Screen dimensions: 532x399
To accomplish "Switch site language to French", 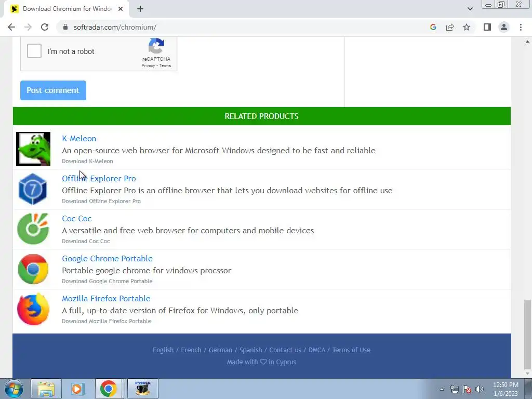I will click(191, 350).
